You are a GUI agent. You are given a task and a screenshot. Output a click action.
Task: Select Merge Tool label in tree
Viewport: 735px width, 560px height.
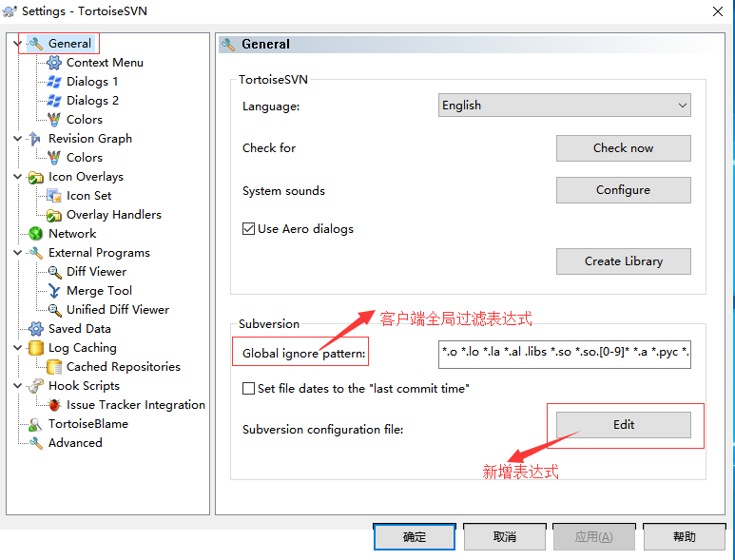point(99,291)
